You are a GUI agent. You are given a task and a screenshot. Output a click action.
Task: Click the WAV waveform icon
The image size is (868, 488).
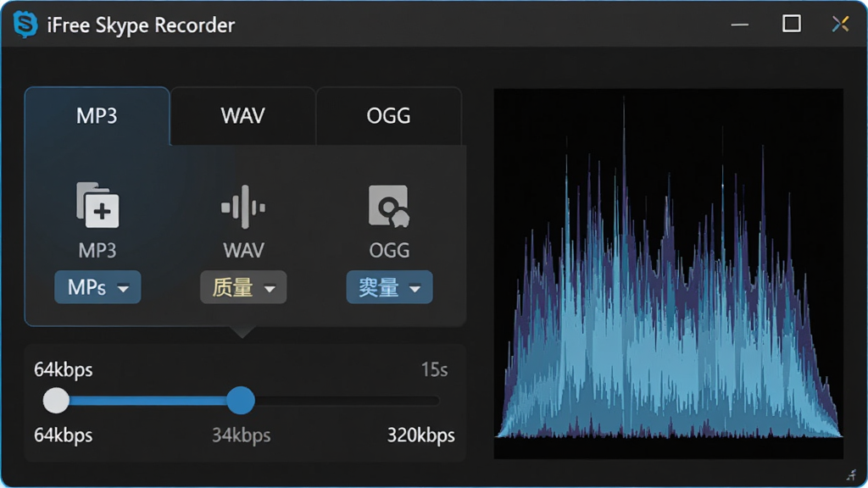pyautogui.click(x=243, y=207)
